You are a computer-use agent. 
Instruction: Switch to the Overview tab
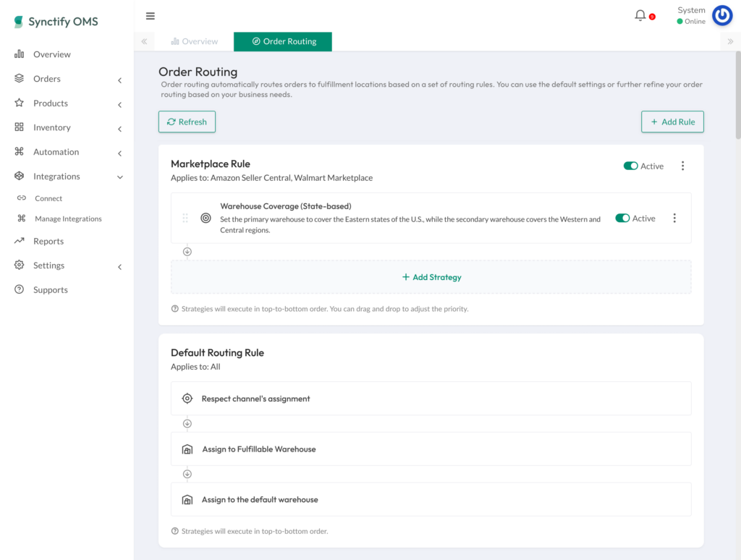pyautogui.click(x=195, y=41)
